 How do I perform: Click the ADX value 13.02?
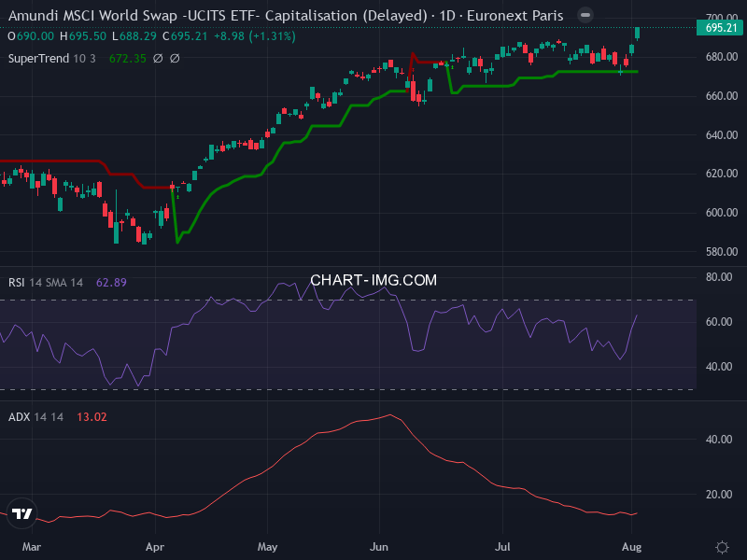pyautogui.click(x=92, y=417)
